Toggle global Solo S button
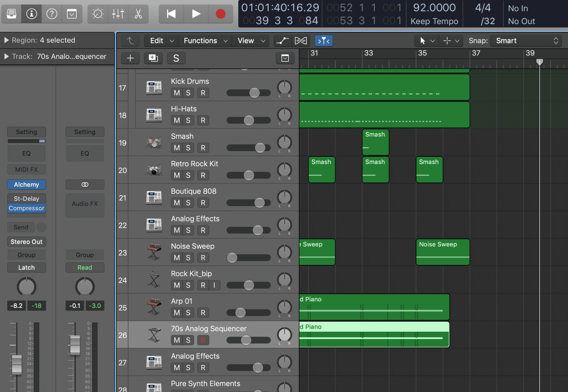 pyautogui.click(x=176, y=58)
